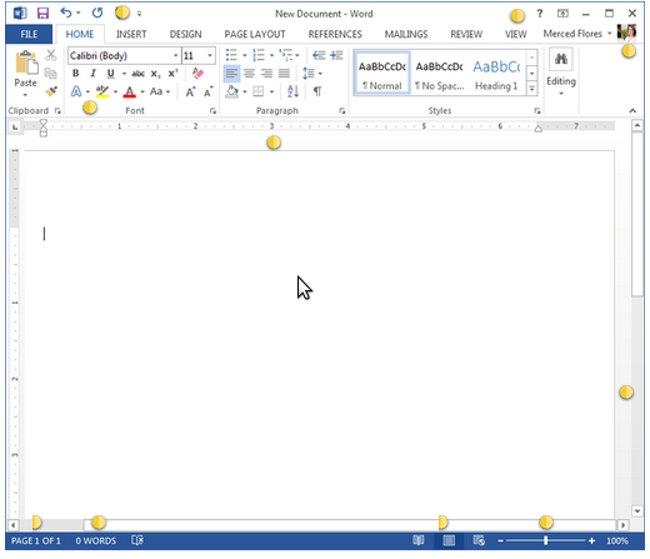Cut selection with scissors icon
Viewport: 650px width, 559px height.
point(51,55)
